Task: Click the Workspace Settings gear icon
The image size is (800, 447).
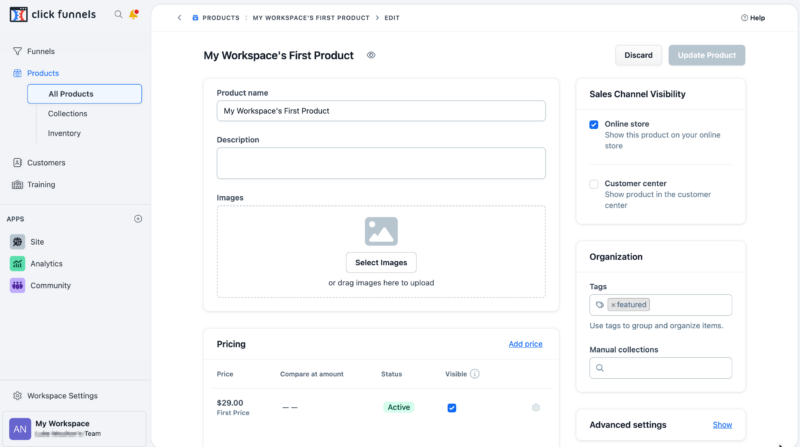Action: coord(17,395)
